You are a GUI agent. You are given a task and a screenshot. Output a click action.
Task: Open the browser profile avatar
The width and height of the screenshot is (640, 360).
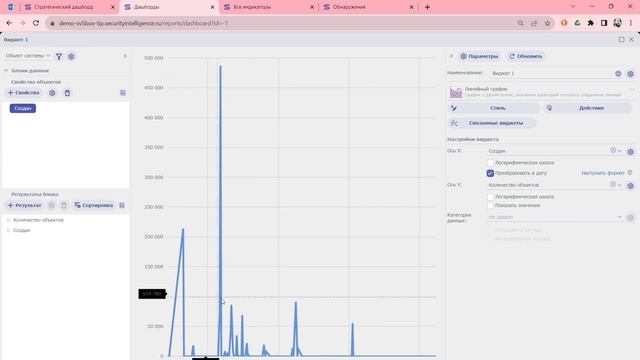[617, 23]
